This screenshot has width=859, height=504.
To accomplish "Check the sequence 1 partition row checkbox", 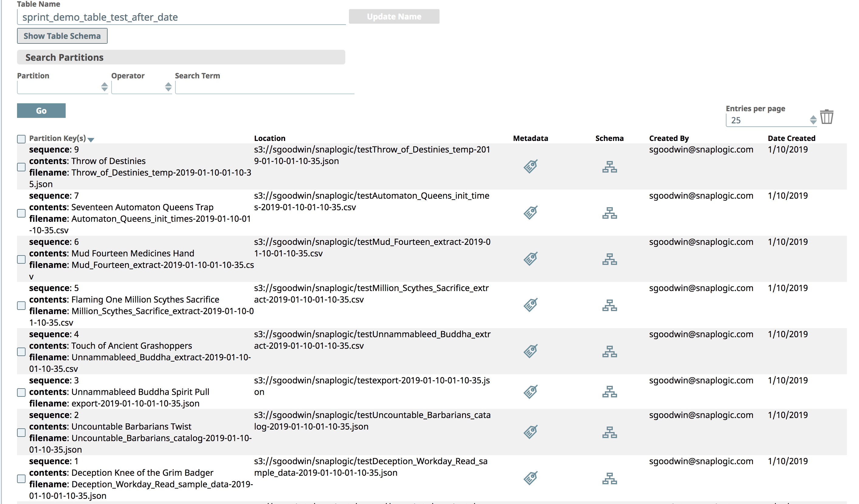I will (x=21, y=478).
